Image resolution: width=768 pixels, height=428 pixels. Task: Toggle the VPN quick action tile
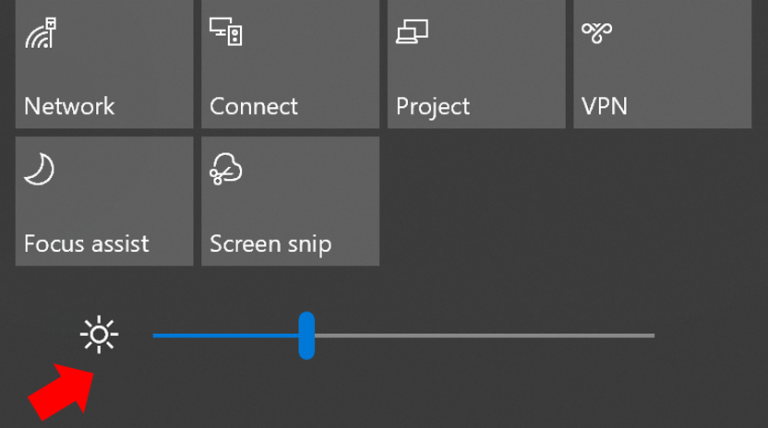pyautogui.click(x=662, y=64)
